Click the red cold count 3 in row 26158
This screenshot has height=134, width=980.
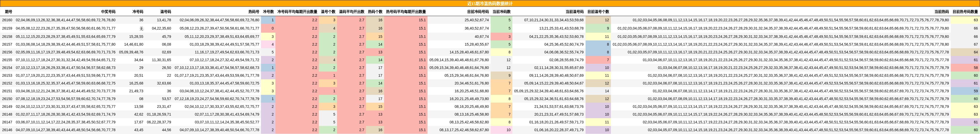502,37
